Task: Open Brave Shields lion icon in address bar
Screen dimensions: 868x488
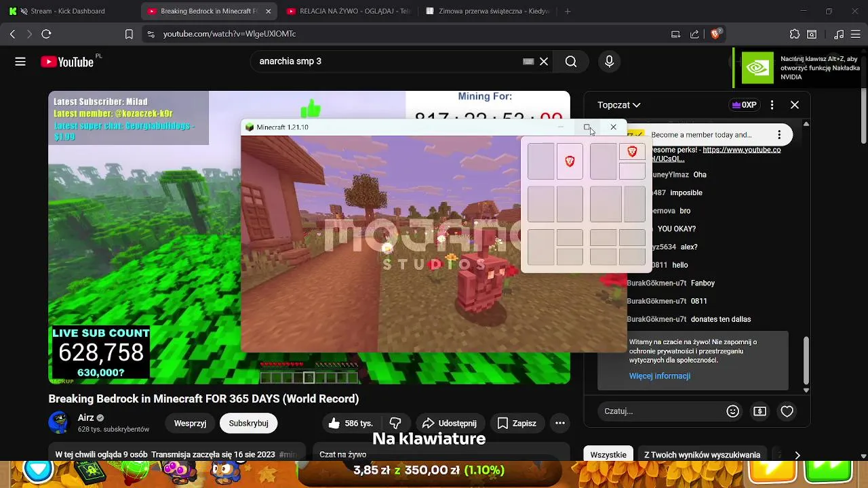Action: coord(715,33)
